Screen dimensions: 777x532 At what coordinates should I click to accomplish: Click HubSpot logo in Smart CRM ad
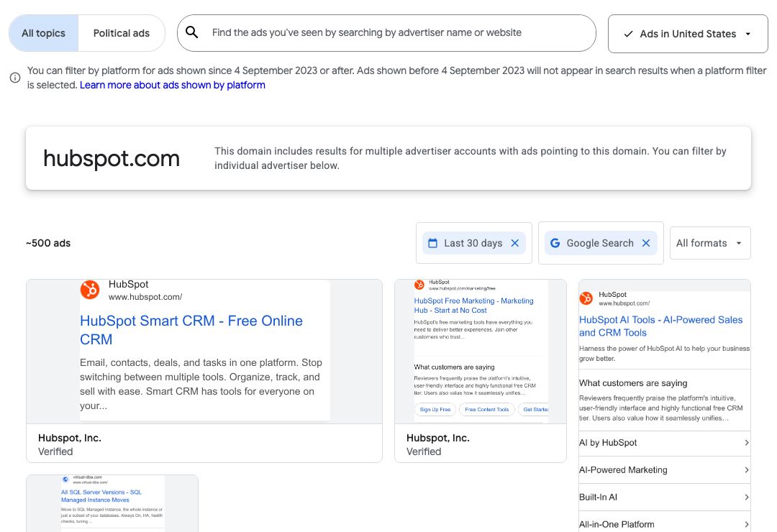[90, 290]
